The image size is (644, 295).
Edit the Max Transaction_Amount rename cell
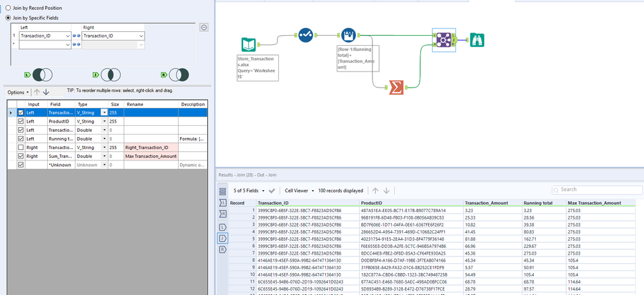(x=151, y=156)
